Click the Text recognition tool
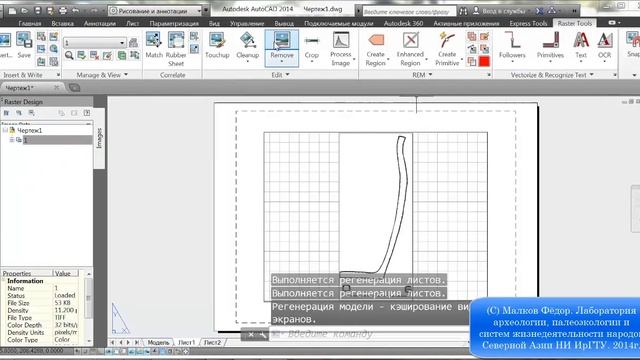Image resolution: width=640 pixels, height=360 pixels. click(x=581, y=46)
